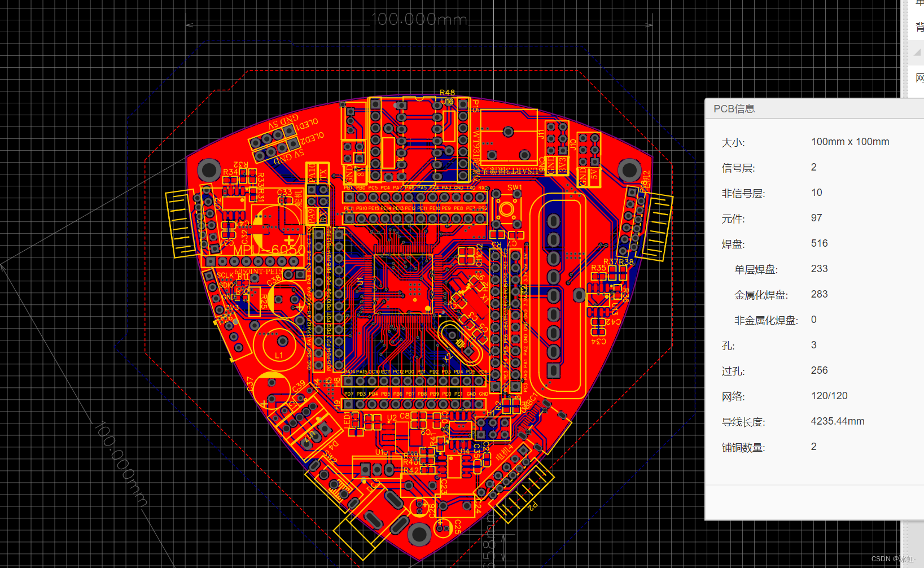Click the 金属化焊盘 value 283
This screenshot has width=924, height=568.
pos(820,294)
